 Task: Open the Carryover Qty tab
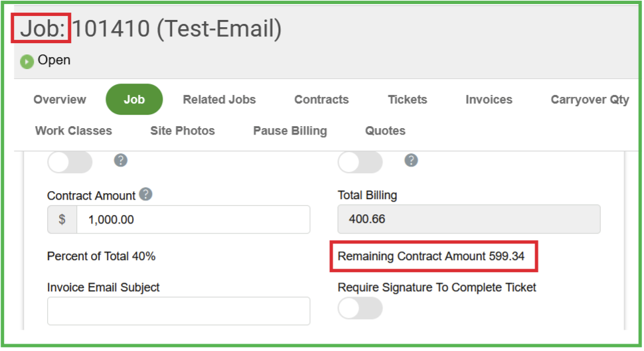click(x=590, y=100)
